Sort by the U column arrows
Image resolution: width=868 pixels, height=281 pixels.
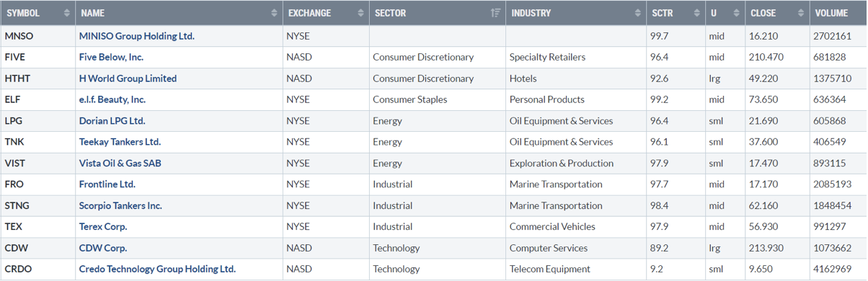737,13
